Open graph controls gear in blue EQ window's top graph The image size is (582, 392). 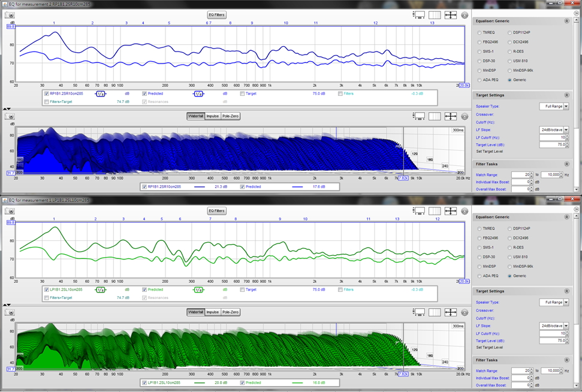[x=465, y=15]
